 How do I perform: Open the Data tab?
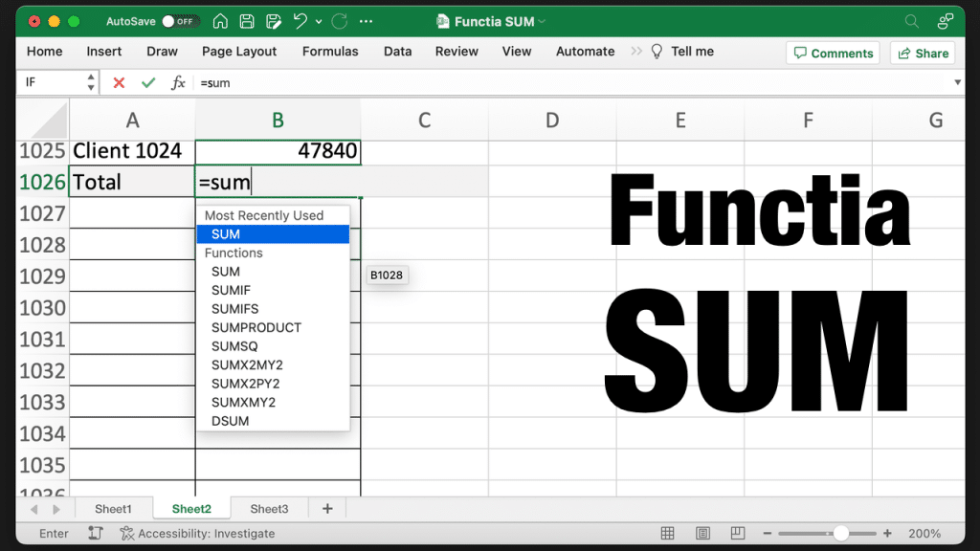[397, 52]
